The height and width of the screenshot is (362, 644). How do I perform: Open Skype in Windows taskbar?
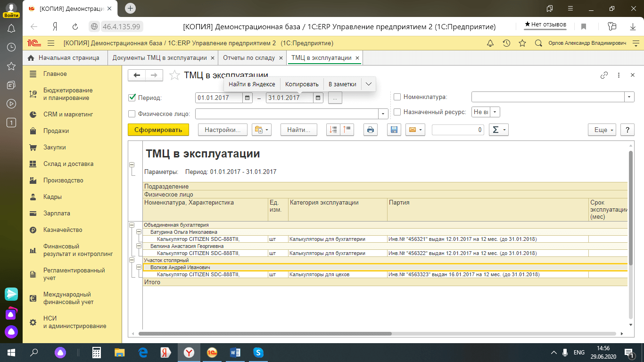pos(258,352)
